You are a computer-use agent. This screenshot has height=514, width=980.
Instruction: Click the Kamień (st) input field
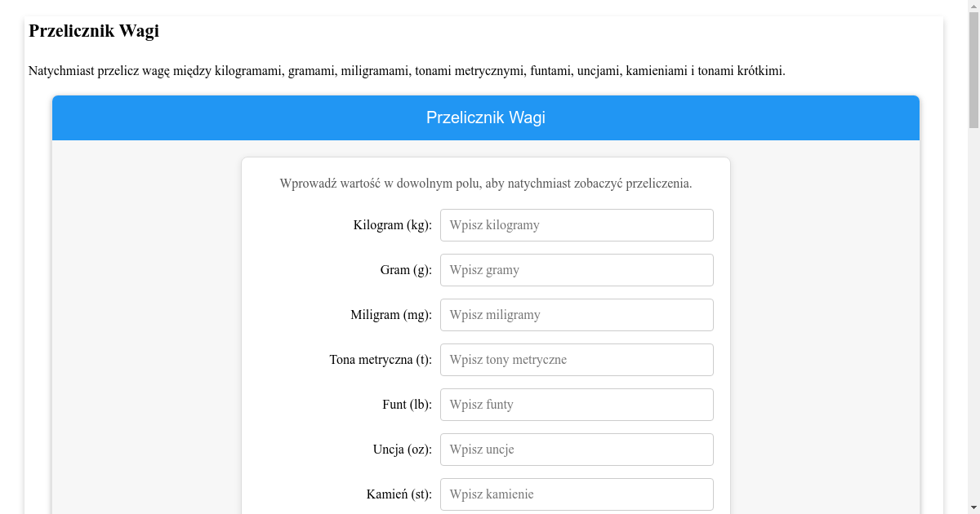(577, 494)
